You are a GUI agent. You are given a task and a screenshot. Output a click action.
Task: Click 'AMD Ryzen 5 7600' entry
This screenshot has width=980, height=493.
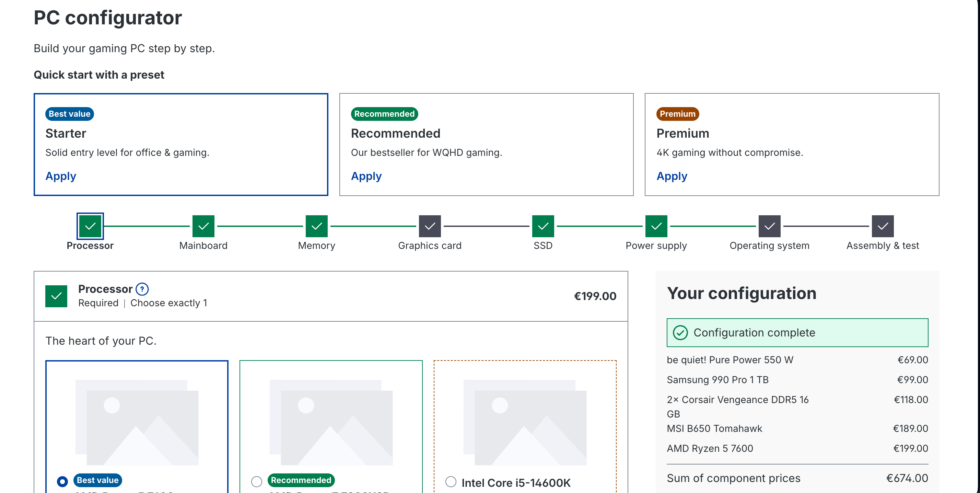(x=797, y=448)
